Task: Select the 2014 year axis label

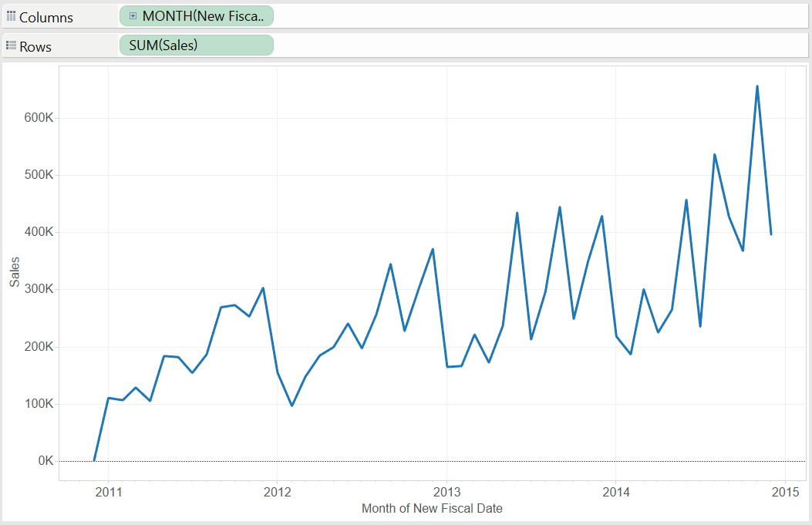Action: [617, 491]
